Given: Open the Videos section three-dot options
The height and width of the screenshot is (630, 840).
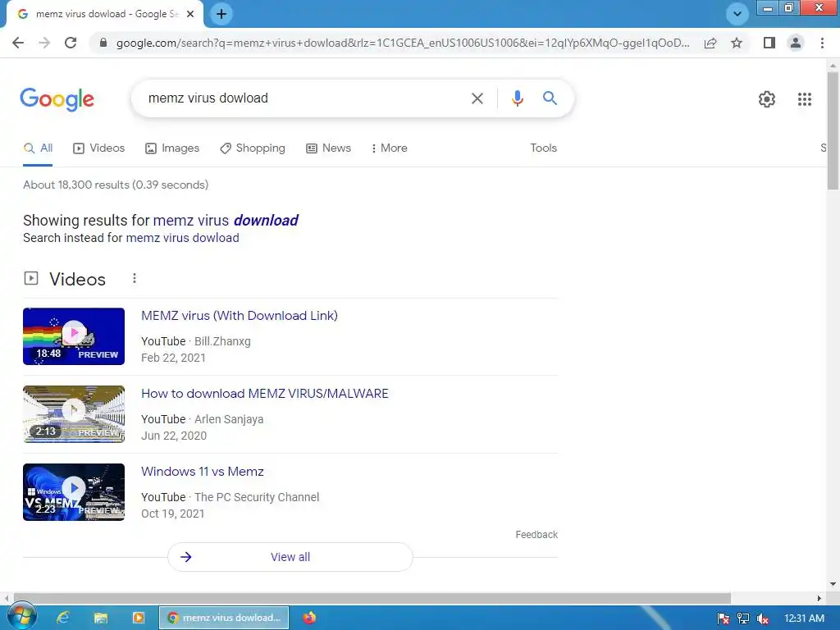Looking at the screenshot, I should point(135,279).
